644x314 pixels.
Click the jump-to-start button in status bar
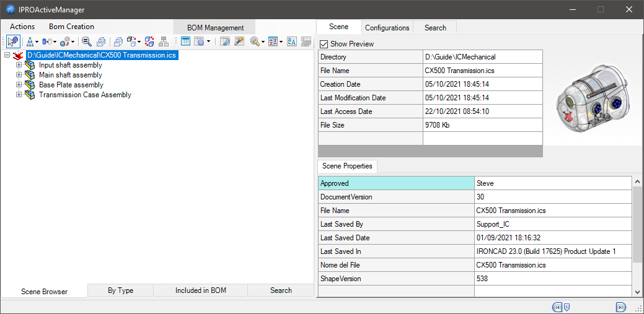point(557,307)
